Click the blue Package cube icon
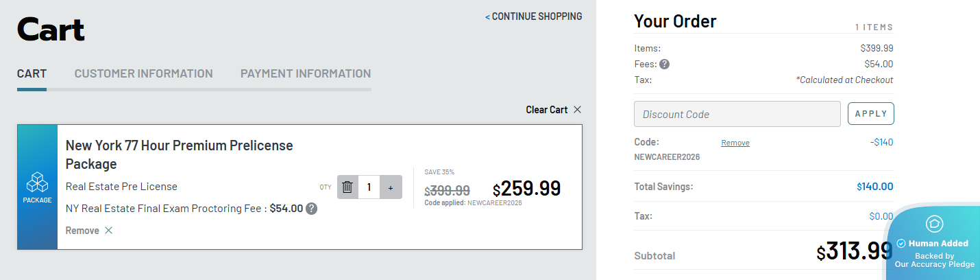Viewport: 980px width, 280px height. coord(37,183)
